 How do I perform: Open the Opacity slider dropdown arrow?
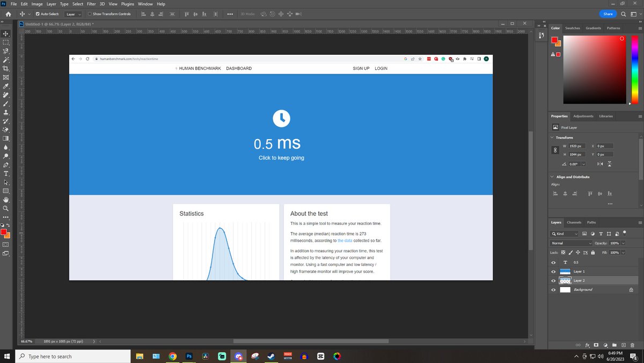tap(622, 243)
